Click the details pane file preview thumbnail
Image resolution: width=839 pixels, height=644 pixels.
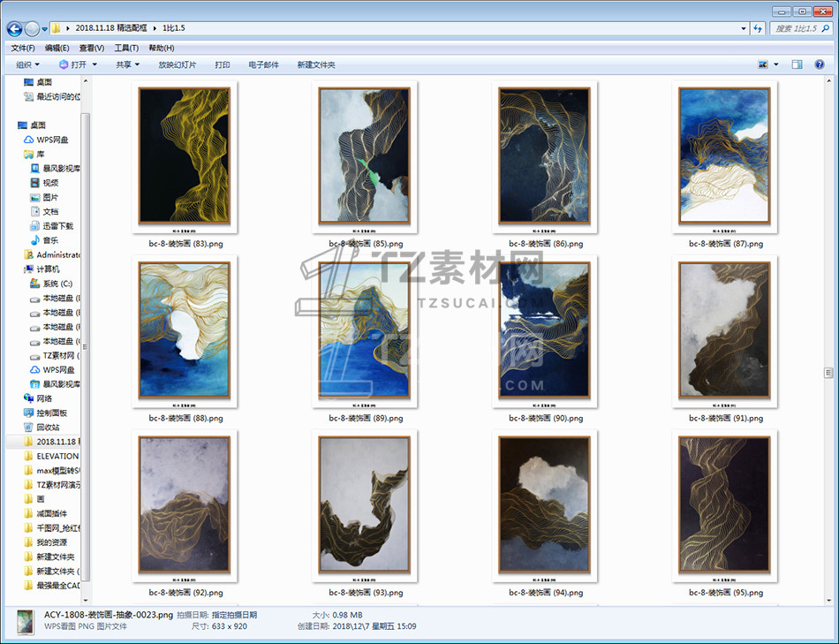(24, 622)
